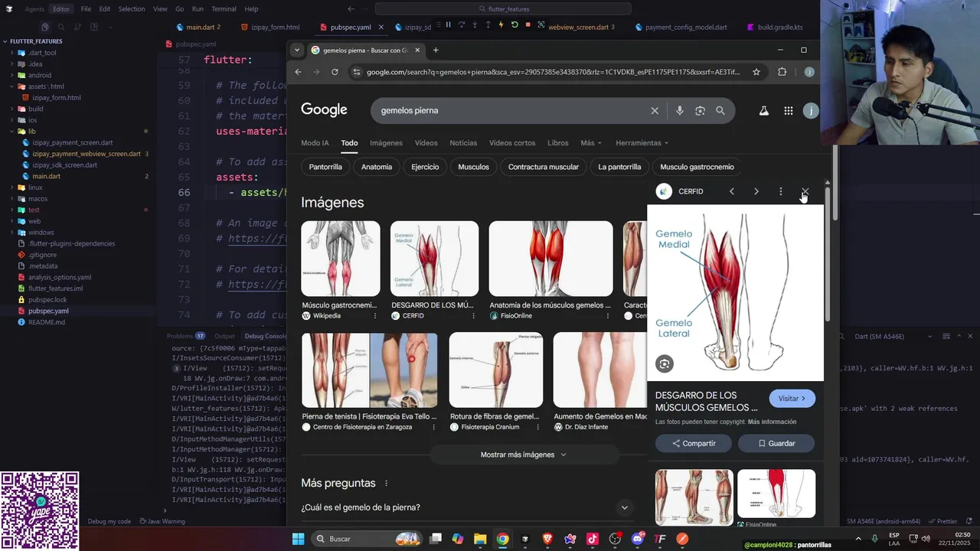Click the Windows Start button

pos(298,539)
